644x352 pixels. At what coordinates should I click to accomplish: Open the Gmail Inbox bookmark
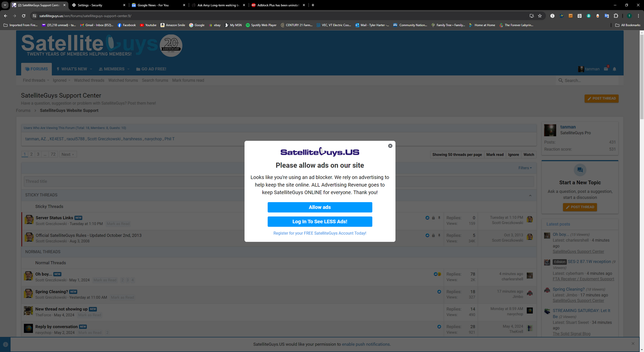(x=97, y=25)
